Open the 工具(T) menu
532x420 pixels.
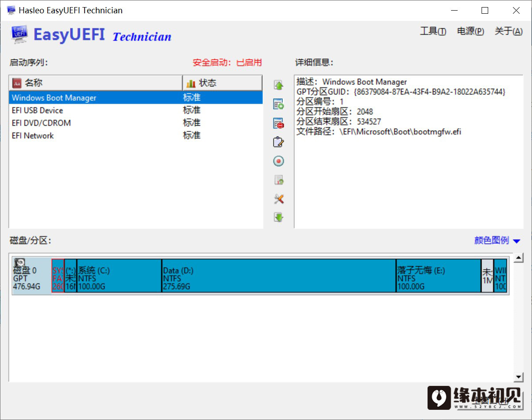click(x=433, y=31)
